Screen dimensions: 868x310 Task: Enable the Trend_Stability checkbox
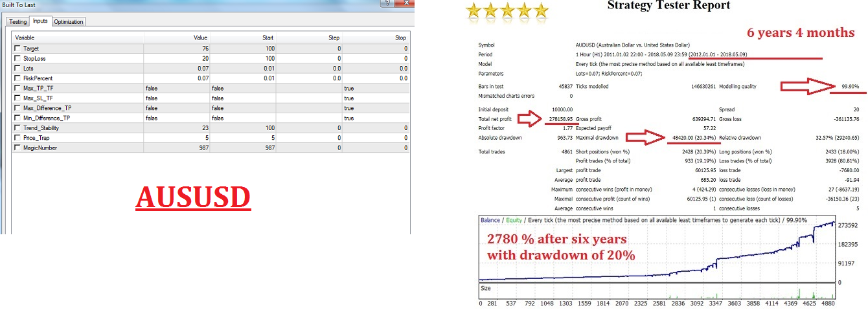coord(17,128)
